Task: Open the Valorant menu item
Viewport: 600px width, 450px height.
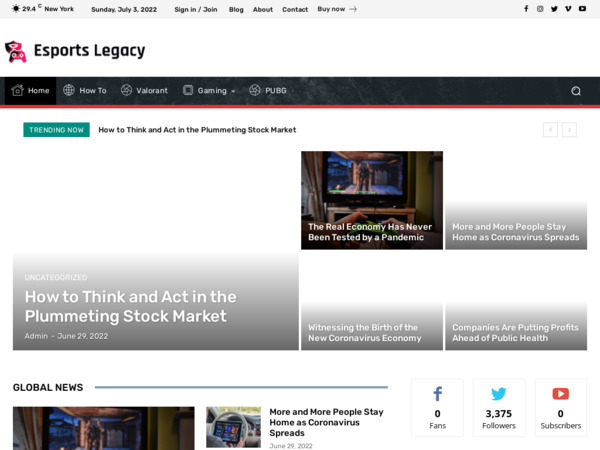Action: pyautogui.click(x=145, y=91)
